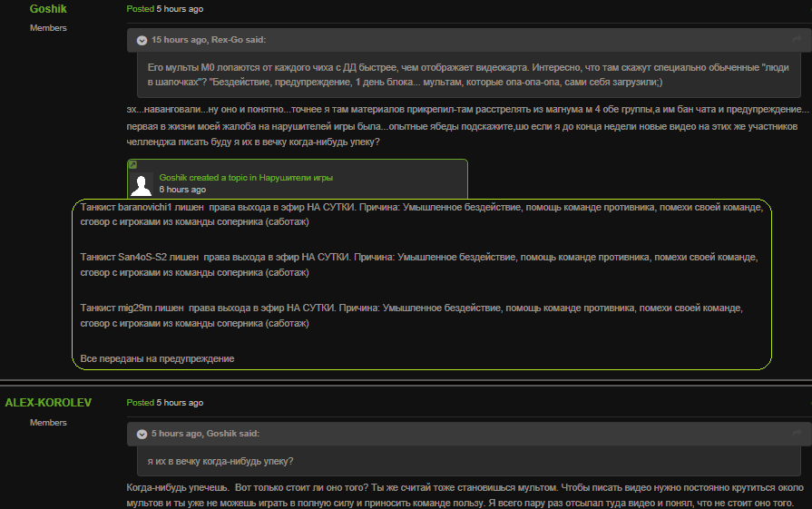Click the small green icon on the embedded topic
This screenshot has width=812, height=509.
[132, 165]
